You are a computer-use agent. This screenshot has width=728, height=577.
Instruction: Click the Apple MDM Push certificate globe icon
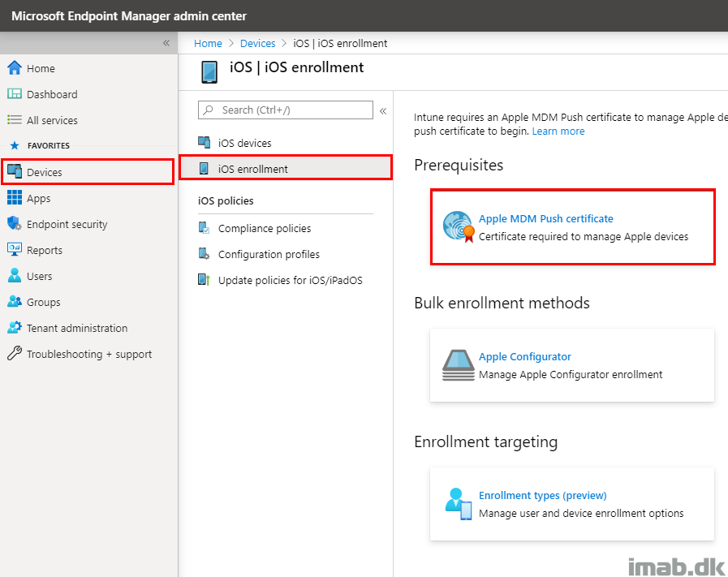459,227
